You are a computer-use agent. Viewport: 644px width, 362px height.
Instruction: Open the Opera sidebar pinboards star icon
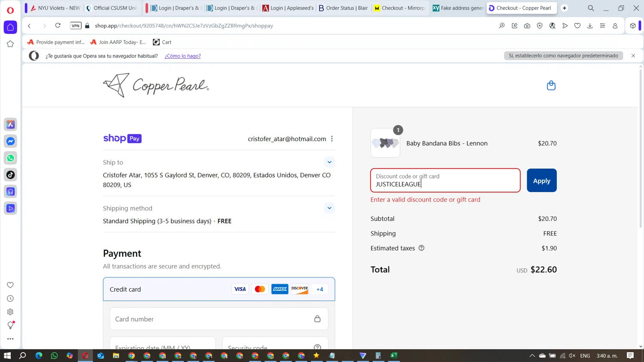click(10, 44)
